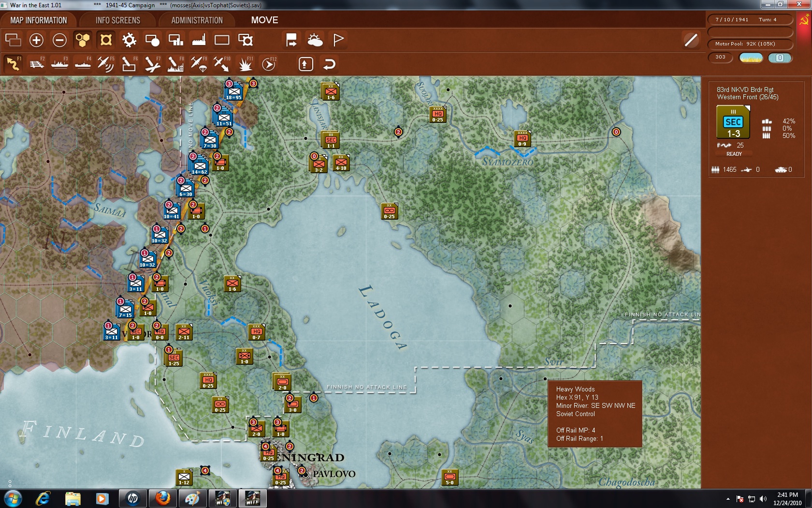Launch Internet Explorer from taskbar
This screenshot has width=812, height=508.
43,498
